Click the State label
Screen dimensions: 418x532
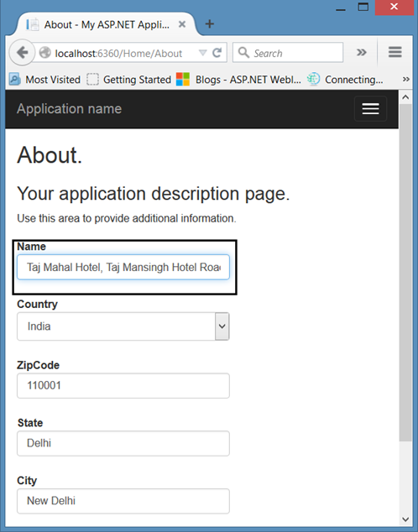click(x=30, y=423)
